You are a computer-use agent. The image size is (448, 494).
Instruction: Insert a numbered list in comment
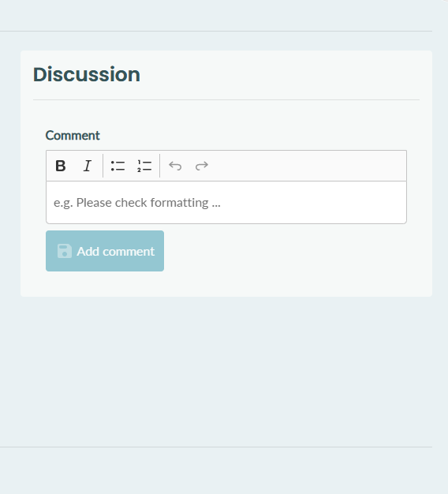pyautogui.click(x=144, y=166)
